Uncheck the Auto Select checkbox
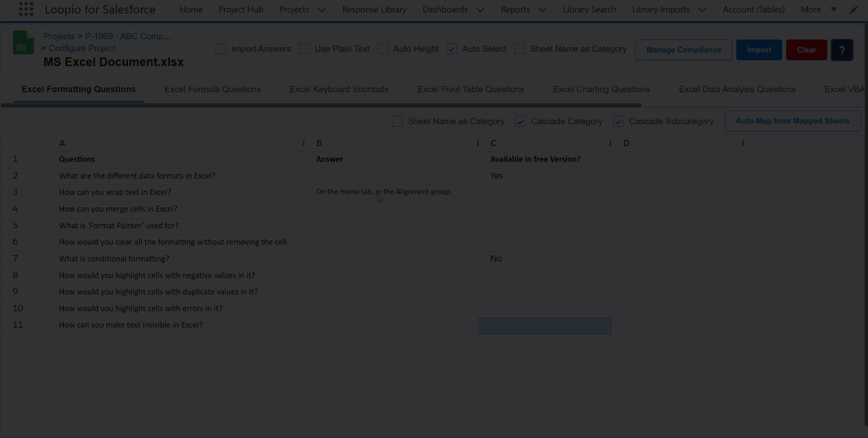 click(452, 49)
